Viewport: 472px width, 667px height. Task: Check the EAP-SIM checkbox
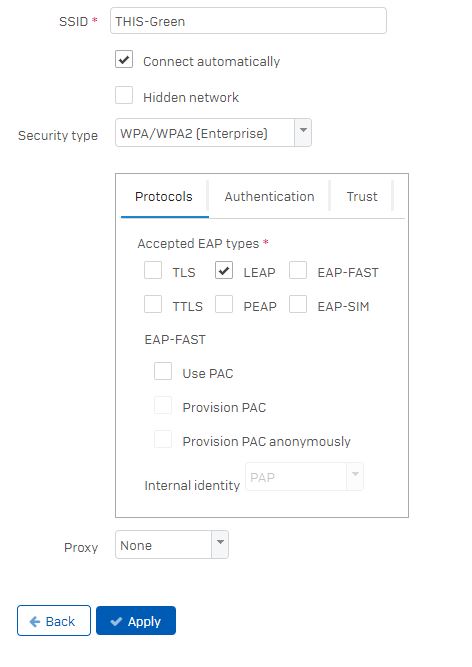pyautogui.click(x=298, y=304)
